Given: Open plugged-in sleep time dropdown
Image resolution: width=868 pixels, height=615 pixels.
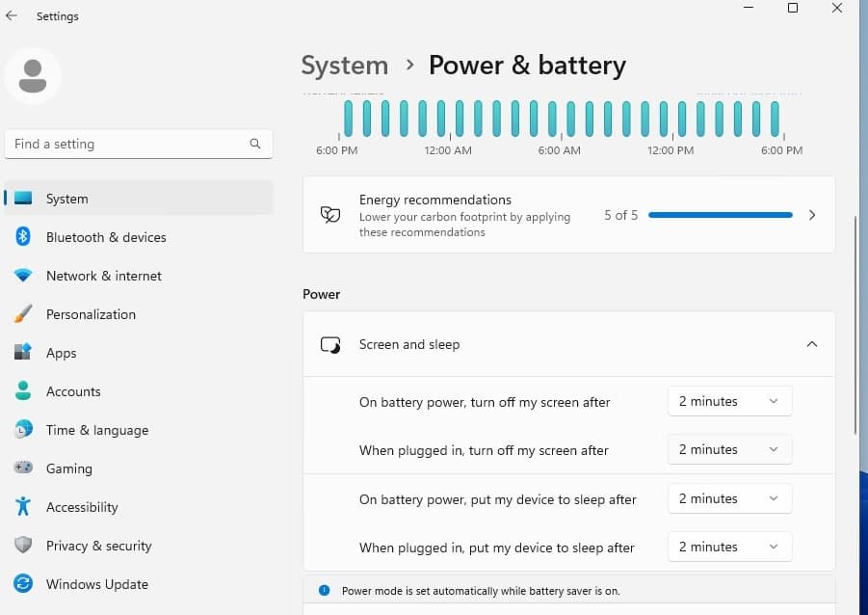Looking at the screenshot, I should (729, 547).
